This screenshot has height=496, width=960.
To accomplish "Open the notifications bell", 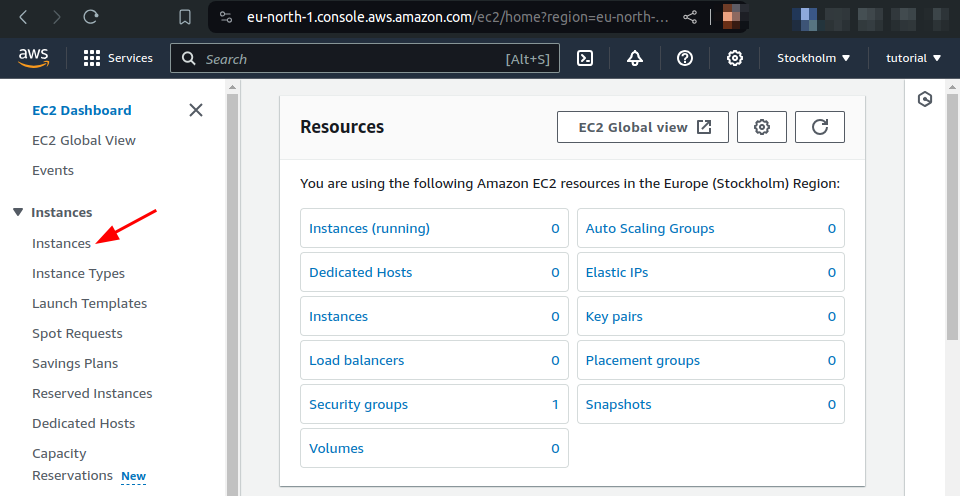I will coord(635,58).
